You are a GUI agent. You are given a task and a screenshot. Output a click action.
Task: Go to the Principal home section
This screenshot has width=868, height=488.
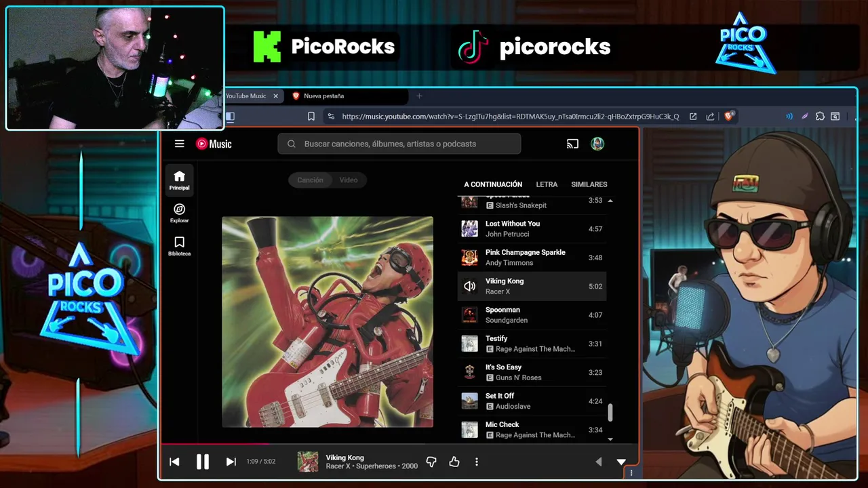[179, 180]
